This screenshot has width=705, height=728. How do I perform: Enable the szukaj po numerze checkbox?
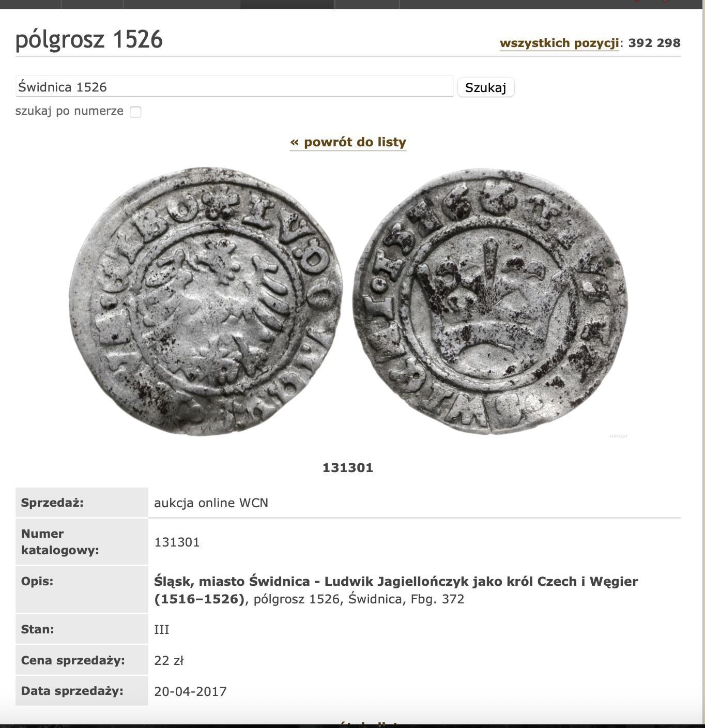[x=135, y=112]
